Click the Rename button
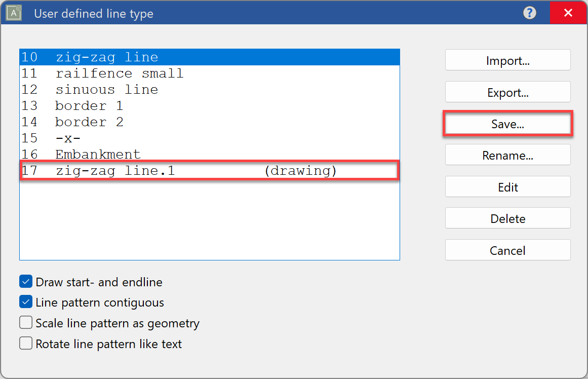The width and height of the screenshot is (588, 379). [507, 155]
